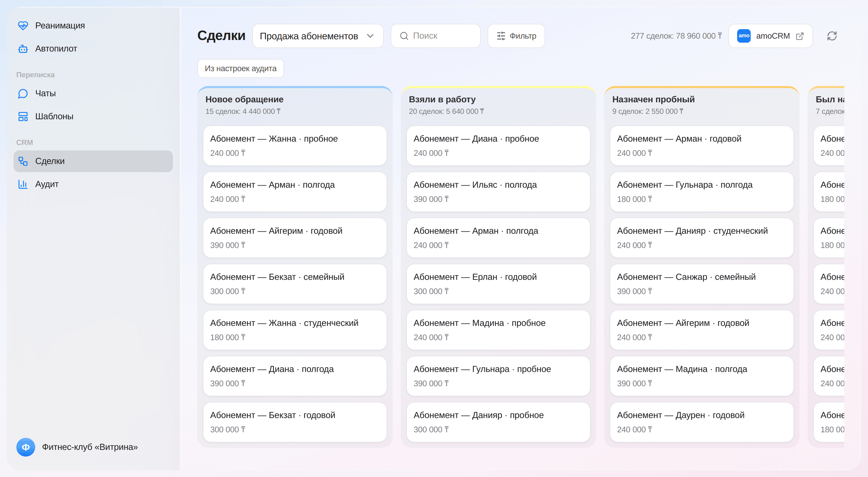
Task: Open amoCRM external link button
Action: click(x=771, y=36)
